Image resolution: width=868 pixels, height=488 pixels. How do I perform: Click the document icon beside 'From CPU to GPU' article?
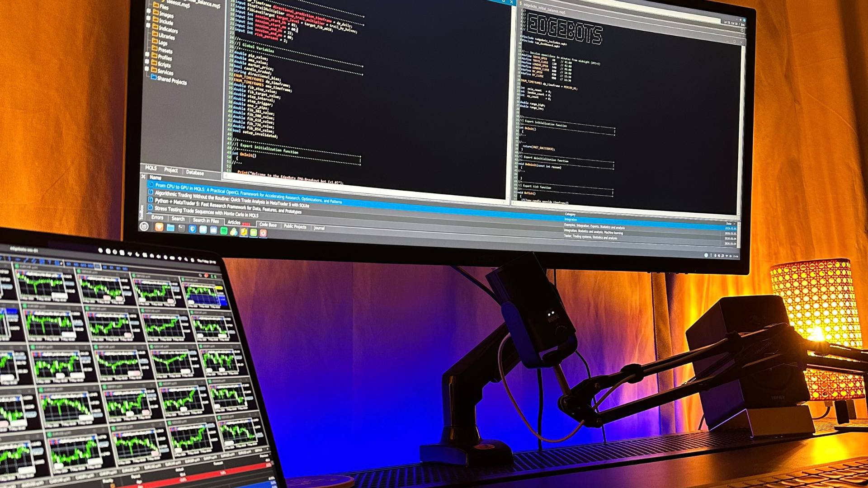click(x=151, y=184)
